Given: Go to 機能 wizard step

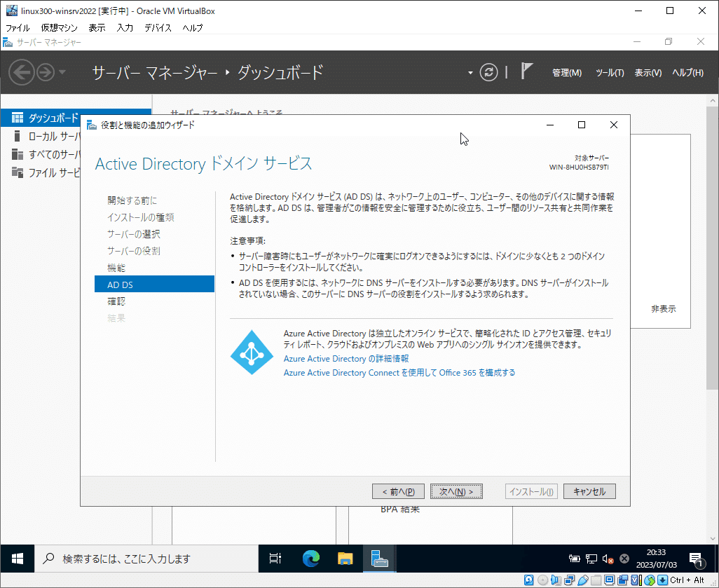Looking at the screenshot, I should click(x=116, y=268).
